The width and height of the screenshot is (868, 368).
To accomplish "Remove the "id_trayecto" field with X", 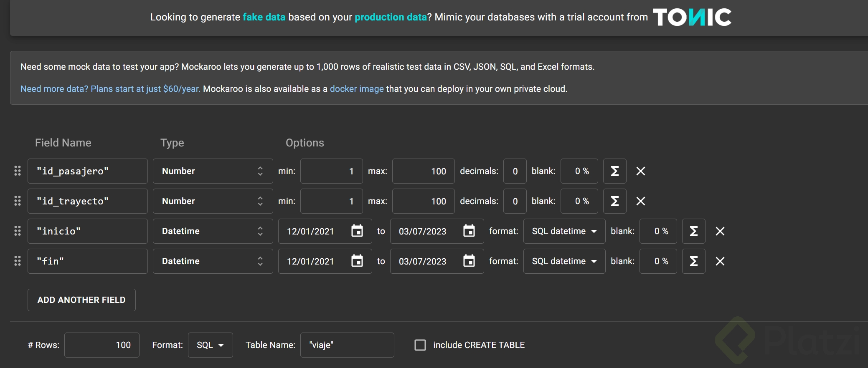I will 641,201.
